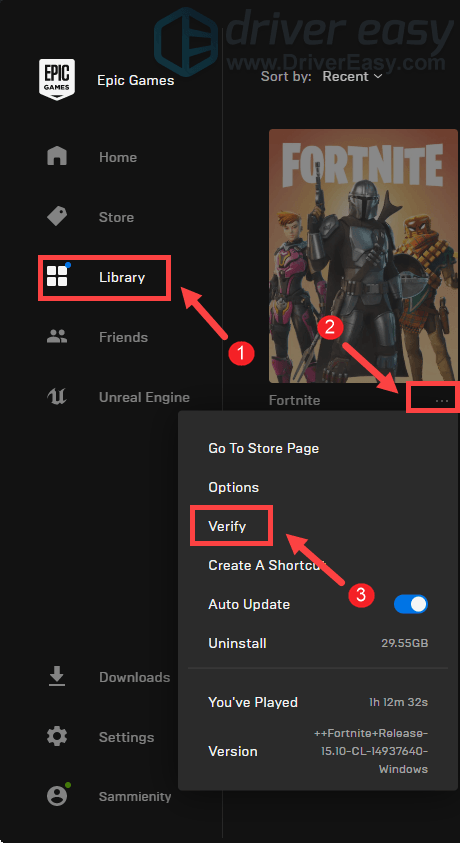Choose Create A Shortcut menu entry
460x843 pixels.
click(267, 565)
